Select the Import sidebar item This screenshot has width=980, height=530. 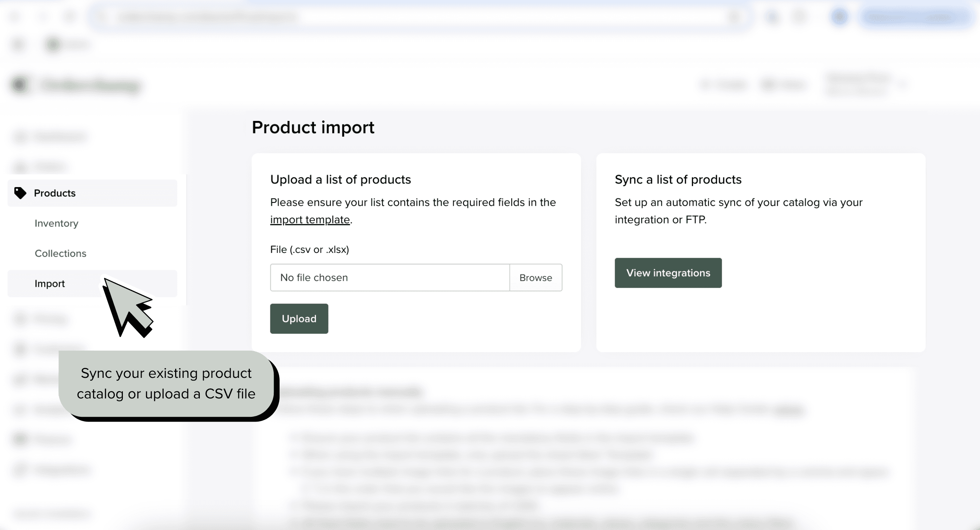click(49, 284)
